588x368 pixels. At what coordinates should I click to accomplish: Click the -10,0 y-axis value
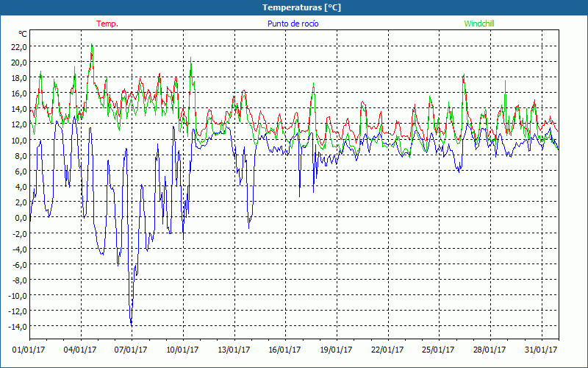point(18,296)
